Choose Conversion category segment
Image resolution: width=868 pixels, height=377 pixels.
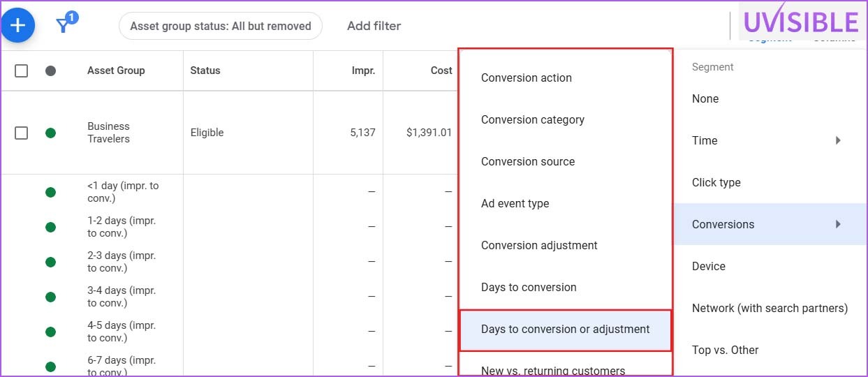[x=533, y=119]
